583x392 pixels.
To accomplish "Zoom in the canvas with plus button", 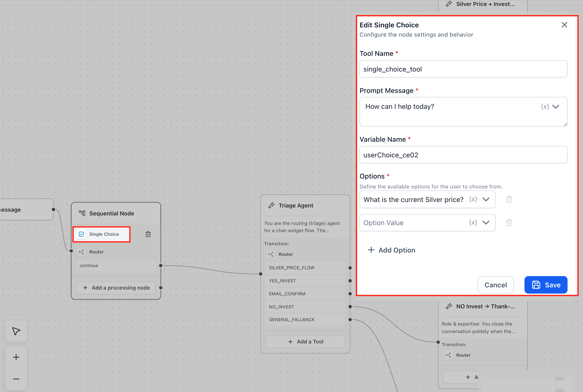I will click(x=16, y=357).
